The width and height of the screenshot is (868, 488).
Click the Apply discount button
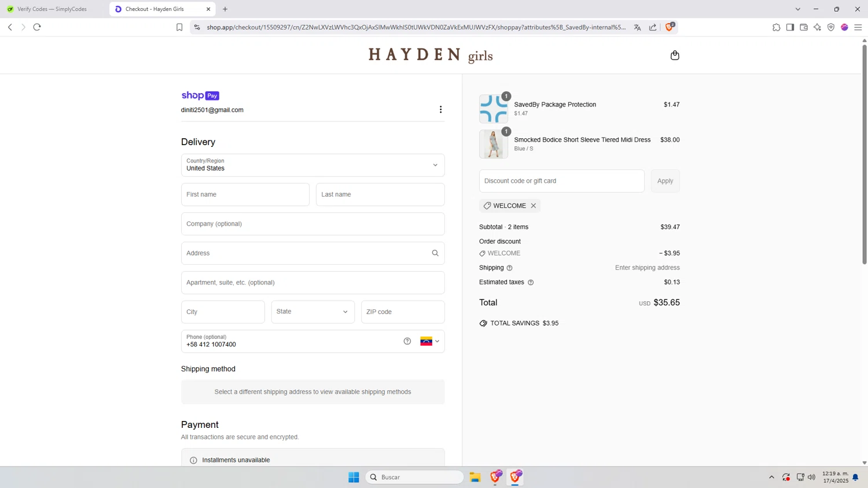665,181
